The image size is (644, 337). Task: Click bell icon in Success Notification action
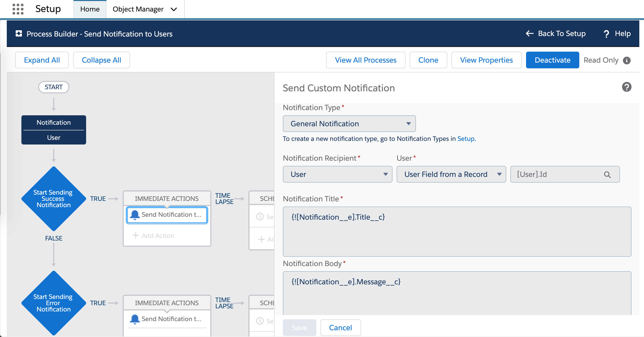pyautogui.click(x=135, y=215)
